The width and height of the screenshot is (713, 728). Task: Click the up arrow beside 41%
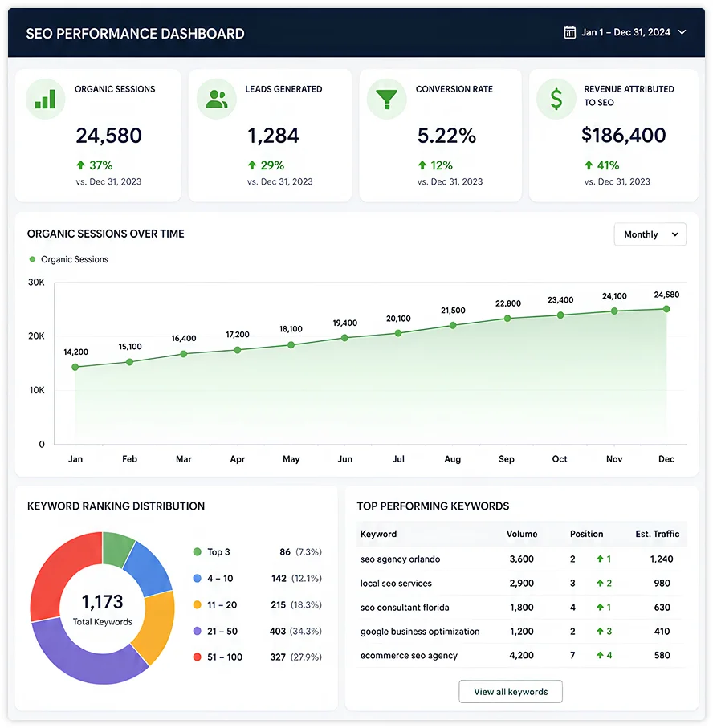point(589,165)
